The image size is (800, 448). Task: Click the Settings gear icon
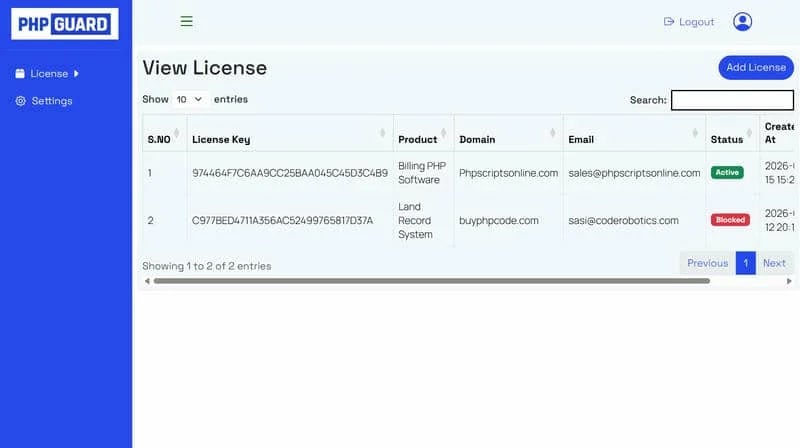click(20, 101)
